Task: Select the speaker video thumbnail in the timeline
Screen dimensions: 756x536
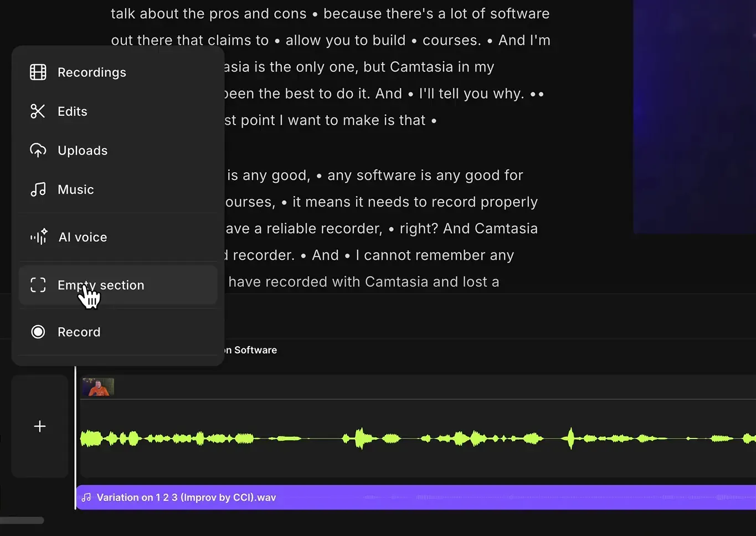Action: tap(97, 386)
